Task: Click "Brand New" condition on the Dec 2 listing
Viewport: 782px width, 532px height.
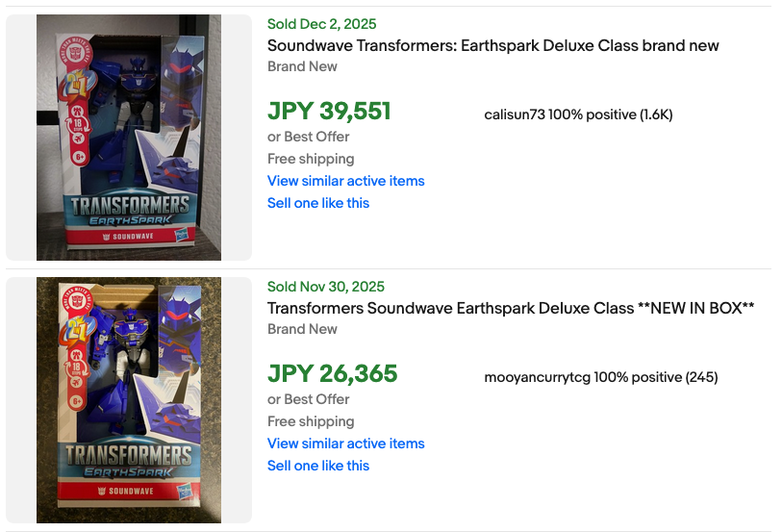Action: (x=302, y=66)
